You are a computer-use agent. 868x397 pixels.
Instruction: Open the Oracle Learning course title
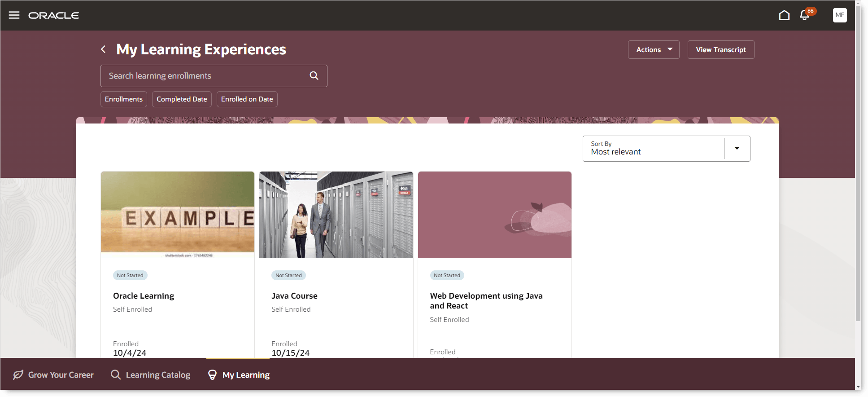[x=144, y=296]
